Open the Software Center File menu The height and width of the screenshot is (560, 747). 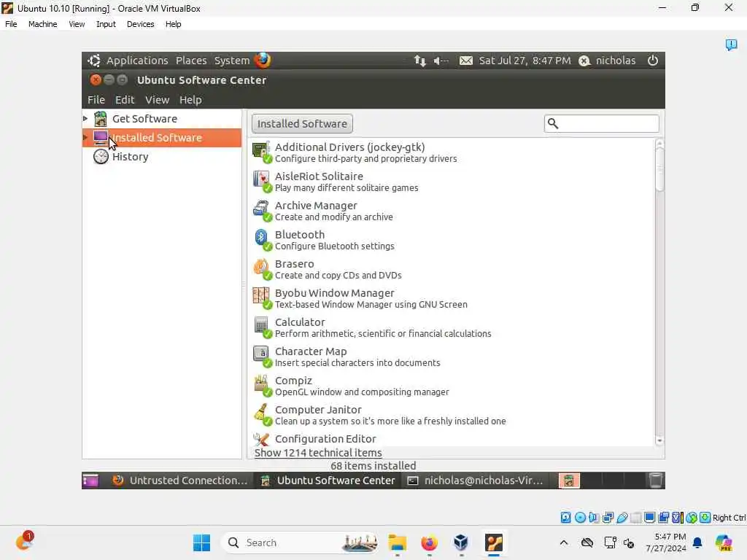click(x=96, y=99)
